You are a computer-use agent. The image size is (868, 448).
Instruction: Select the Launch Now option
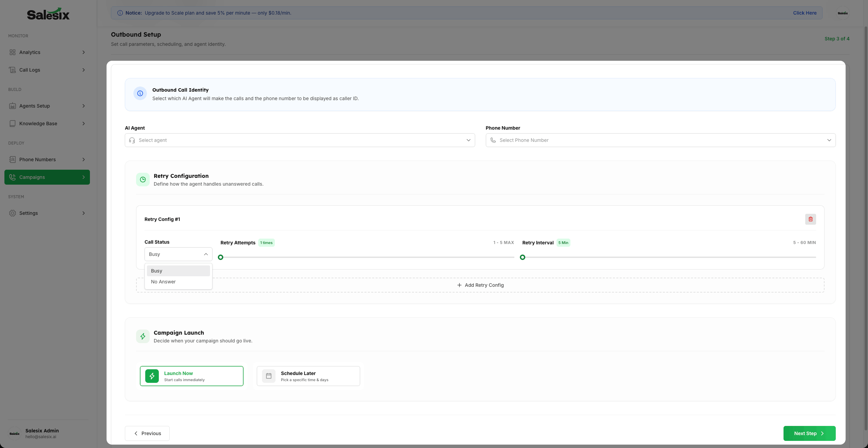191,376
